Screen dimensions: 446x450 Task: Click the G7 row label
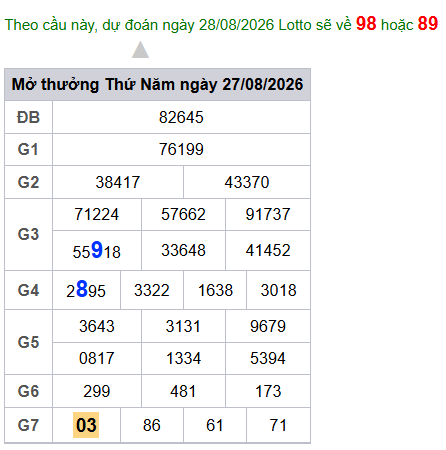coord(28,425)
